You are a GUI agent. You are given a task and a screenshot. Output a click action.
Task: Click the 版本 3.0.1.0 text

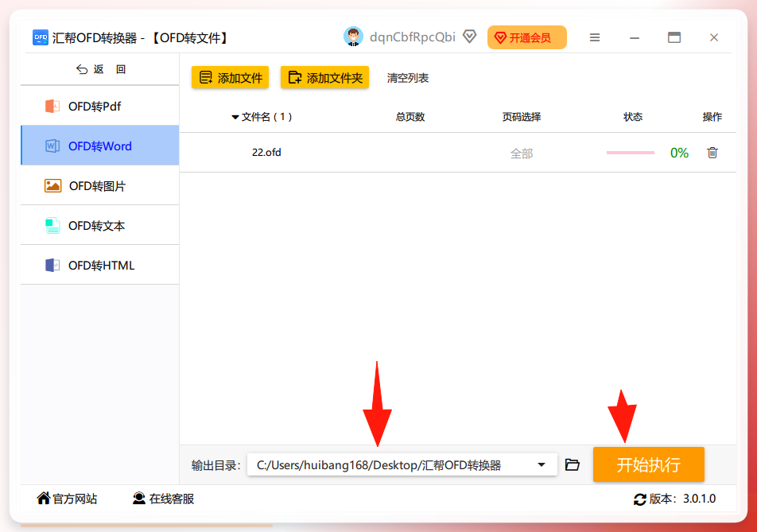pyautogui.click(x=682, y=499)
